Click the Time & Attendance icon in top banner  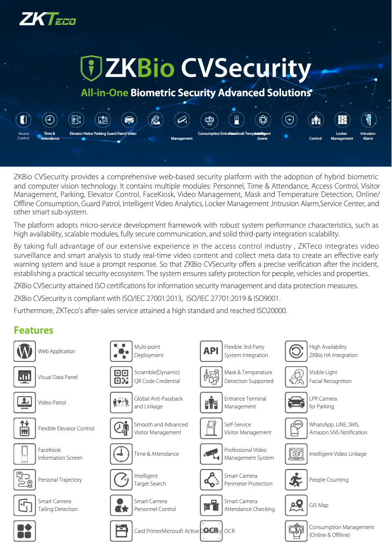(x=50, y=119)
